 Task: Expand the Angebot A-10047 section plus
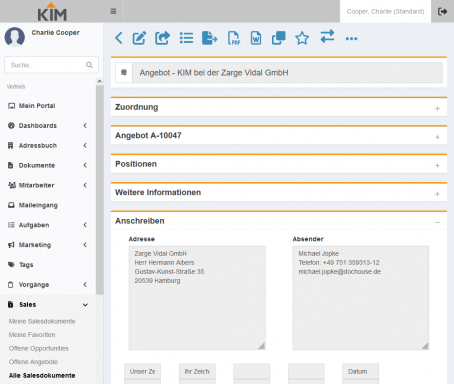click(x=437, y=137)
